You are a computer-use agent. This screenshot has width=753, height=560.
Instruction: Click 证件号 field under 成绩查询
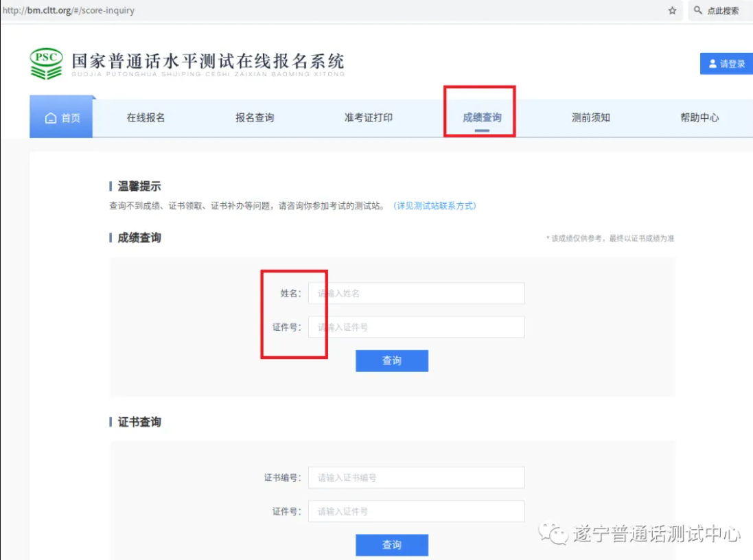[x=416, y=327]
